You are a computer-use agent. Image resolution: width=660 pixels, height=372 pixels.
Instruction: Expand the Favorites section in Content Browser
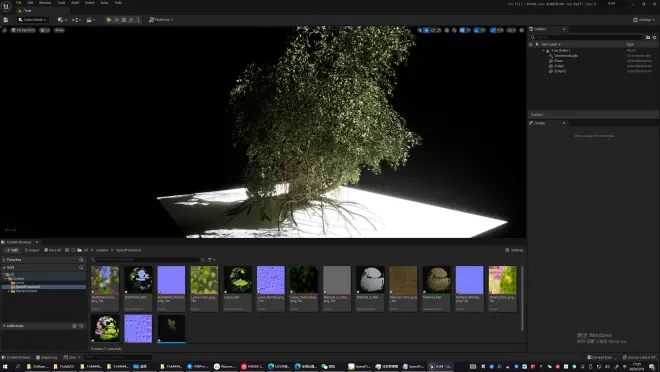[x=13, y=260]
